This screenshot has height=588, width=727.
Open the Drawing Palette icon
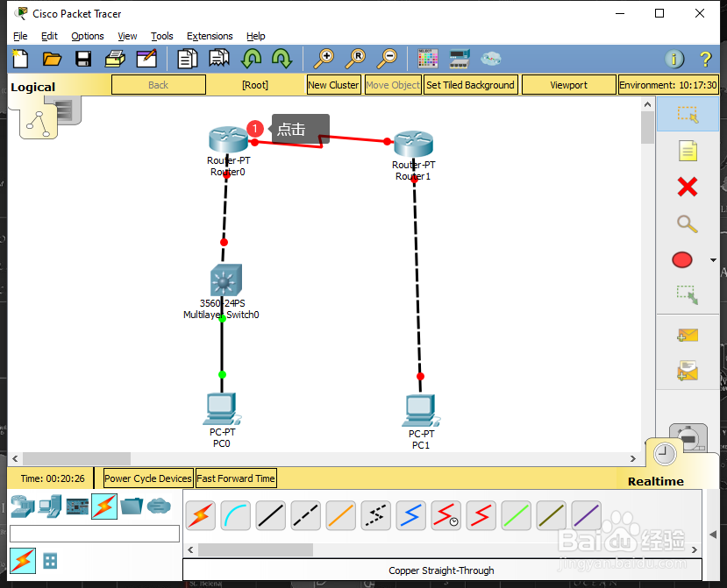[427, 59]
